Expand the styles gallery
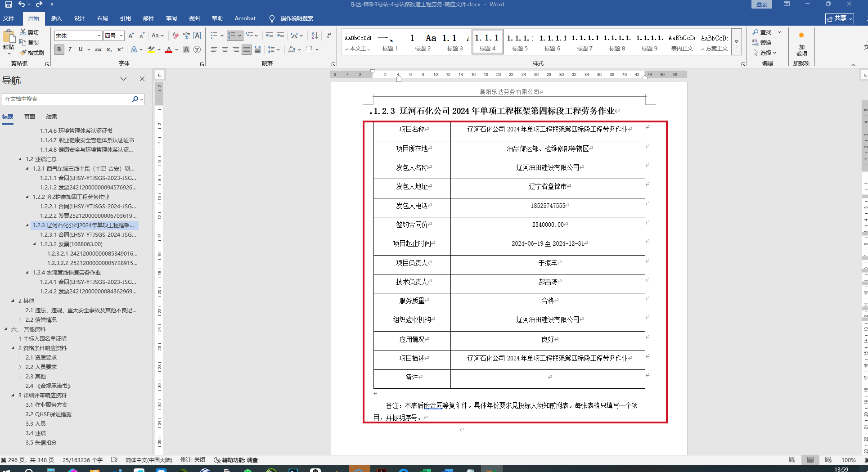 (736, 41)
